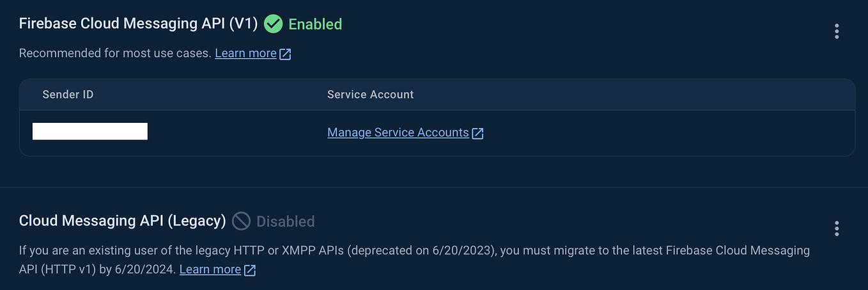Click the Service Account column header
Viewport: 868px width, 290px height.
pyautogui.click(x=371, y=94)
